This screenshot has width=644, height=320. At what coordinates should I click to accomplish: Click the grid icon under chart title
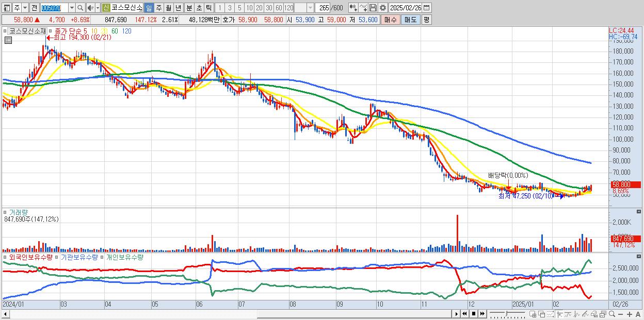tap(8, 39)
